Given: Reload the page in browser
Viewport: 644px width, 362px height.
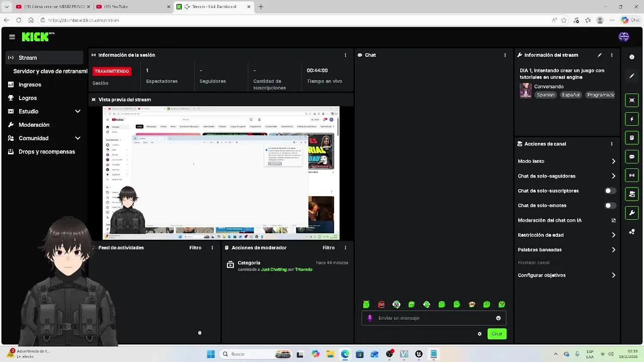Looking at the screenshot, I should [19, 20].
